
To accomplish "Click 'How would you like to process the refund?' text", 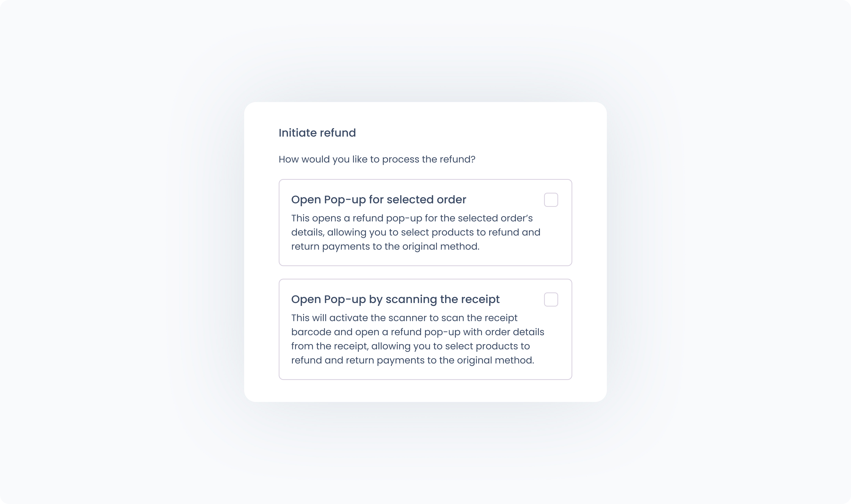I will coord(377,159).
